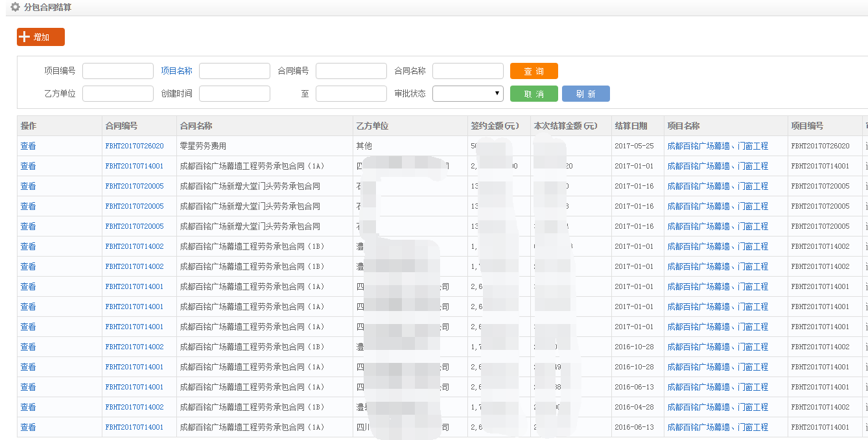Screen dimensions: 868x440
Task: Click the blue 项目名称 label link
Action: (176, 71)
